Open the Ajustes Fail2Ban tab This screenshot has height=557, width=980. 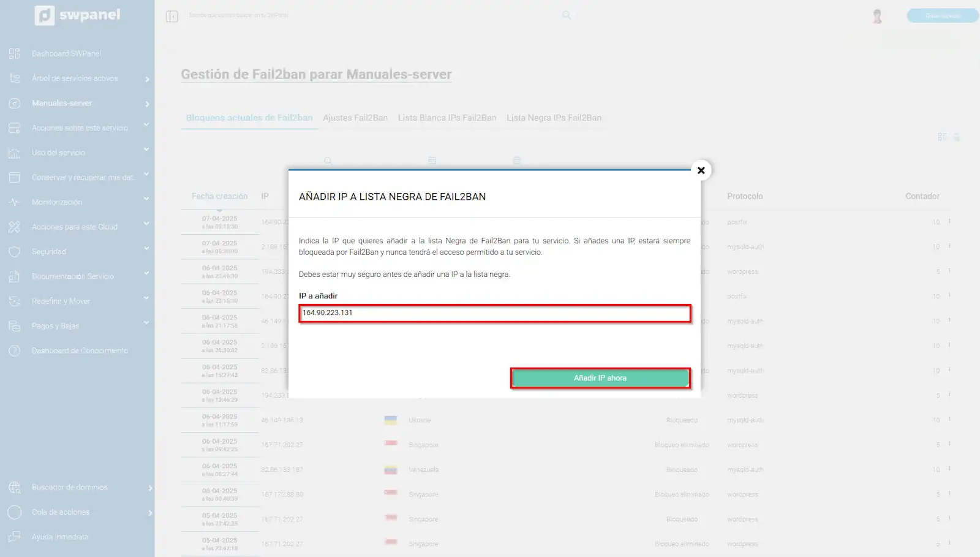pyautogui.click(x=355, y=118)
